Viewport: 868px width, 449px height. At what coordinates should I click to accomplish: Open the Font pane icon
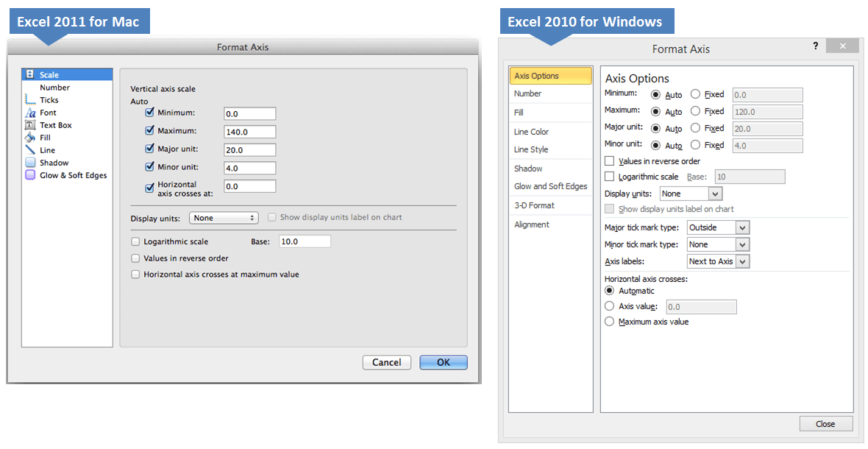[x=29, y=113]
